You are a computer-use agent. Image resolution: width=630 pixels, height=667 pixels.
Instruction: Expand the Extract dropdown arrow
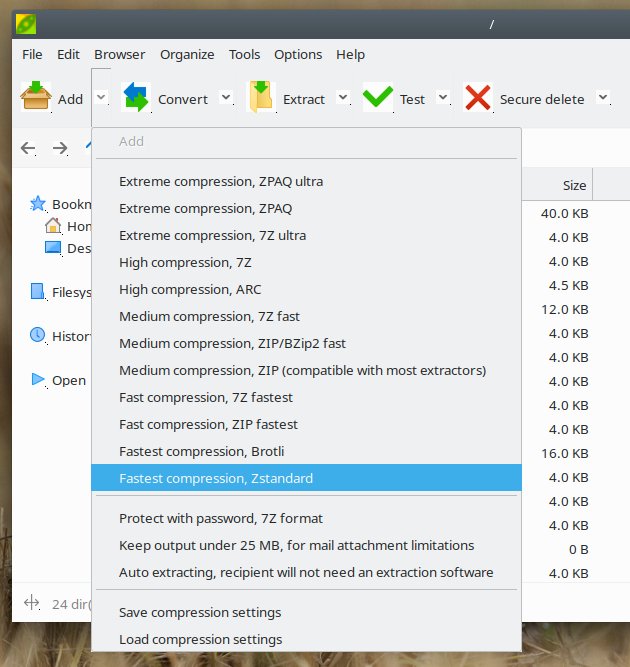pyautogui.click(x=343, y=97)
